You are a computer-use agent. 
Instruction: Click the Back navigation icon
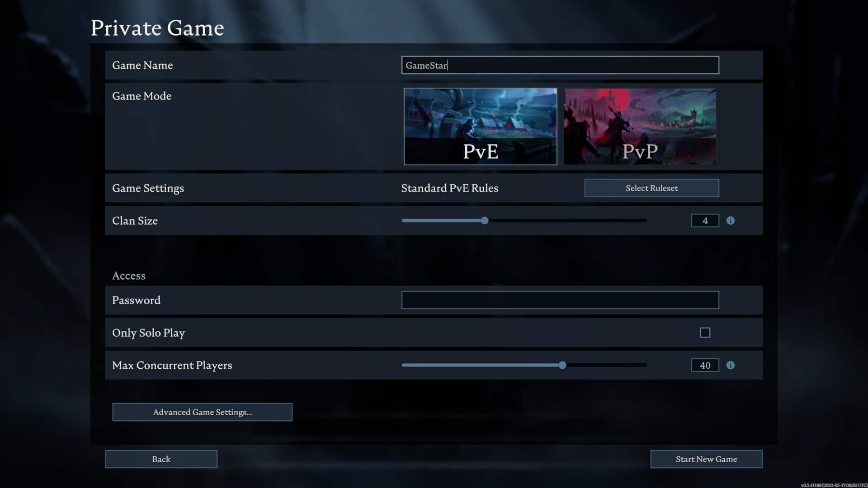click(x=161, y=459)
